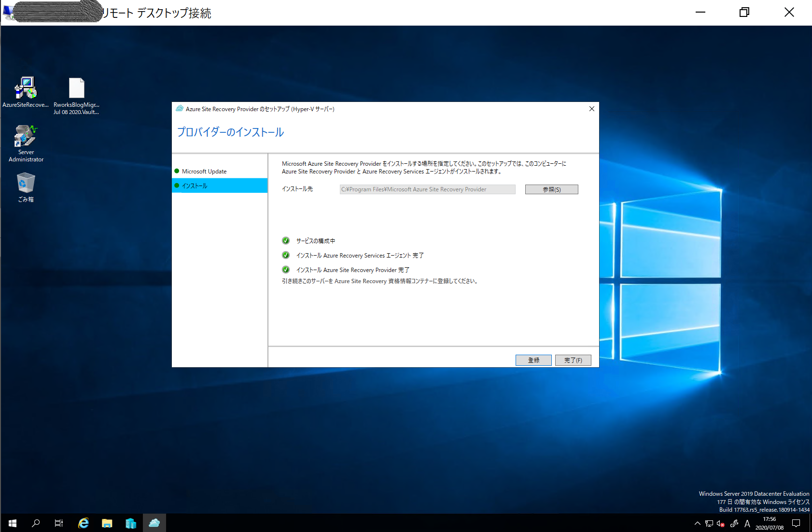Click the インストール先 label

point(297,189)
